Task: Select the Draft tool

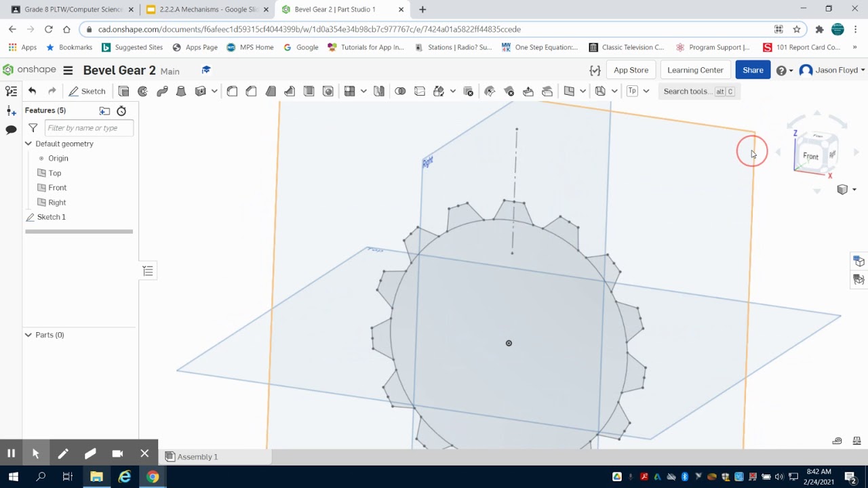Action: coord(271,91)
